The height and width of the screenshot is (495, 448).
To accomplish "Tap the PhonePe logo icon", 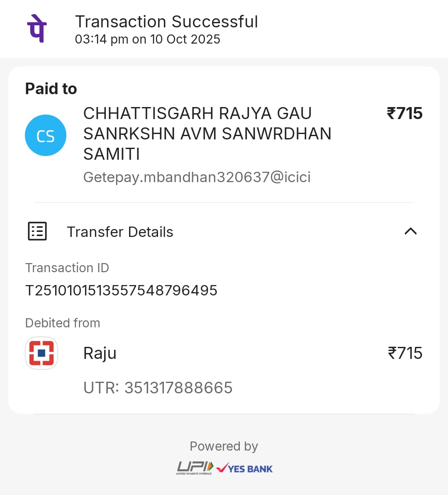I will tap(37, 28).
